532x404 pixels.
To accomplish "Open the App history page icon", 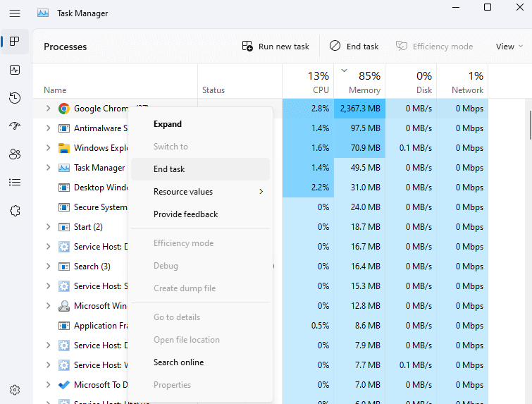I will point(15,98).
